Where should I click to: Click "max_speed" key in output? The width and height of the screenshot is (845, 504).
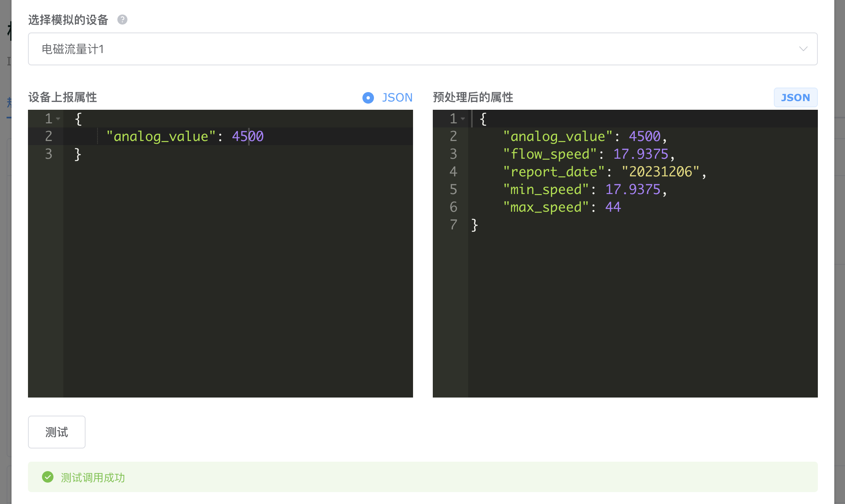coord(546,207)
